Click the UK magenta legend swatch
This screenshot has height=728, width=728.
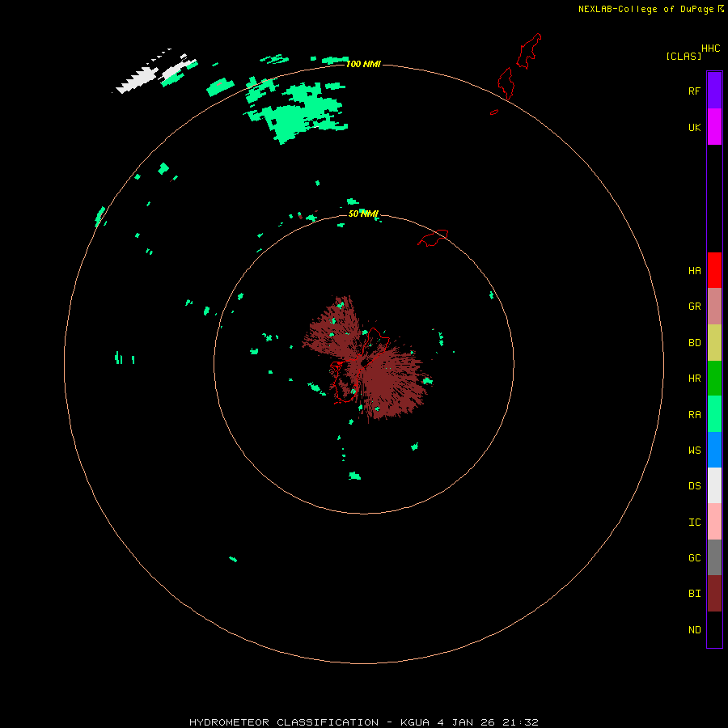pyautogui.click(x=714, y=127)
